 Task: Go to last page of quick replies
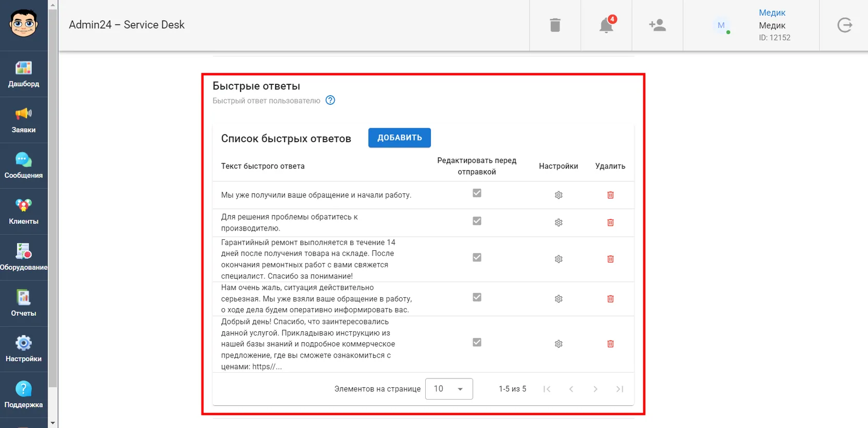click(x=619, y=389)
